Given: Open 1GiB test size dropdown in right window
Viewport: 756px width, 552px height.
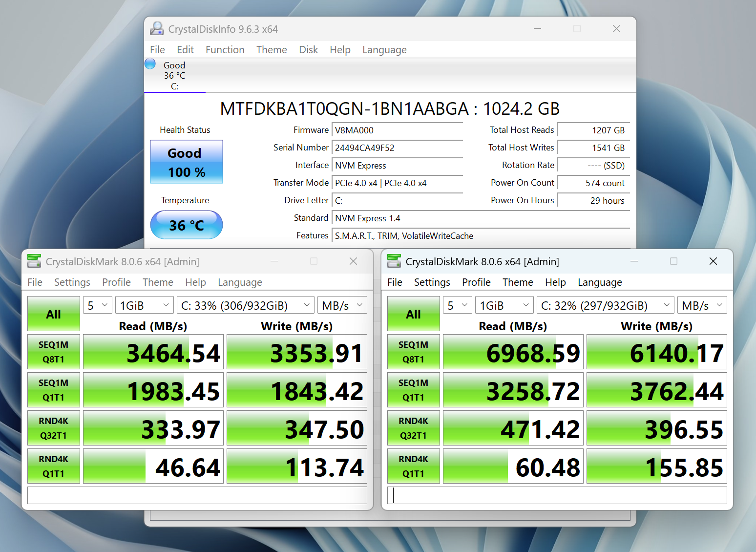Looking at the screenshot, I should 504,305.
